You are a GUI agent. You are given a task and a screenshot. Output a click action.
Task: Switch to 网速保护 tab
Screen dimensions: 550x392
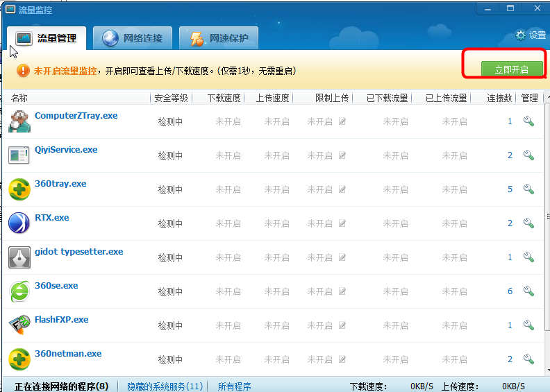[219, 38]
